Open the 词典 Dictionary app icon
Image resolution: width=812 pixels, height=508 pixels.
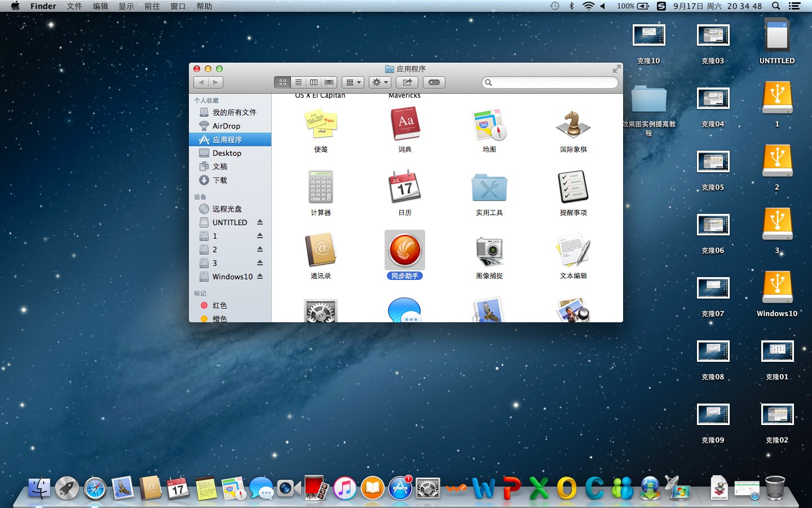(x=405, y=125)
